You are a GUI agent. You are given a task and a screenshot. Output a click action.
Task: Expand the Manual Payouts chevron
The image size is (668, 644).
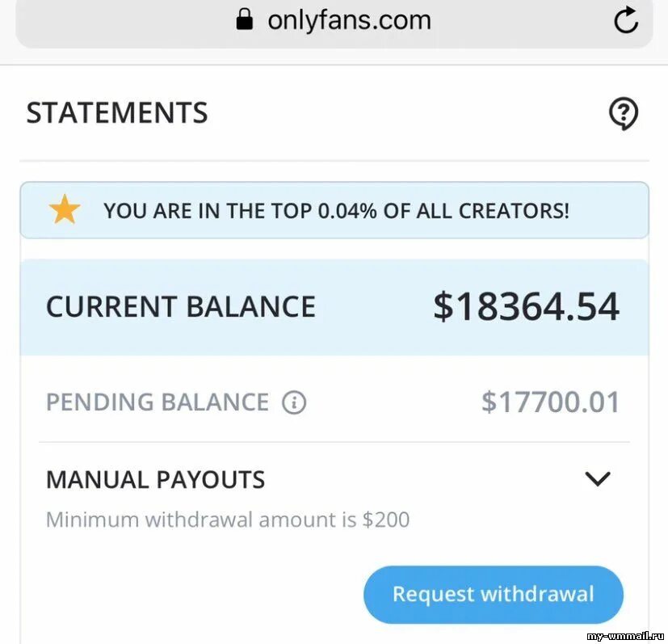coord(598,479)
